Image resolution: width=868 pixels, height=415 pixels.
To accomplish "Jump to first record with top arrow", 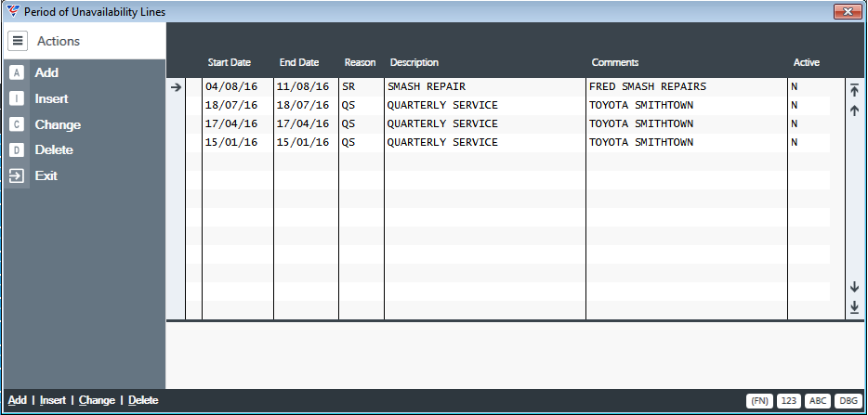I will point(854,90).
